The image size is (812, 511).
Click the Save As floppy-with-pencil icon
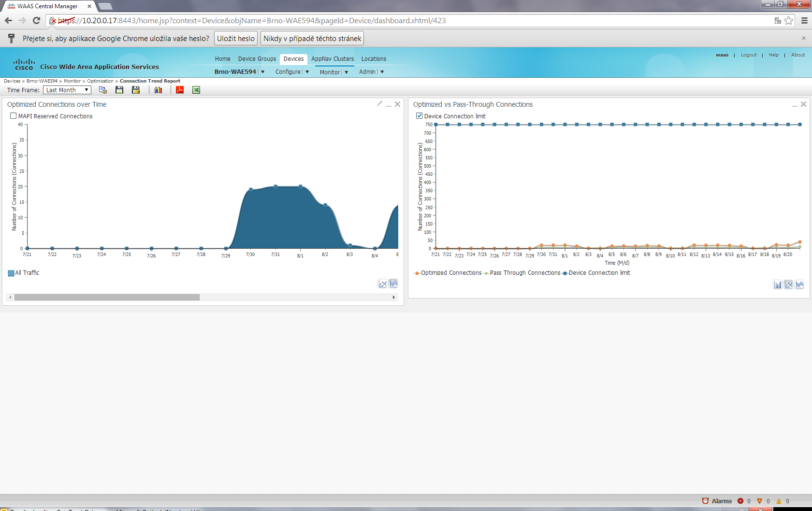[x=136, y=90]
